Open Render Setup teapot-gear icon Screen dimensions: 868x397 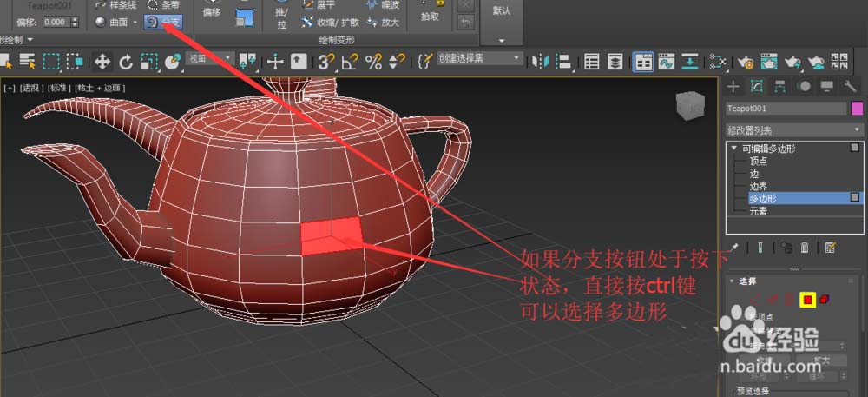click(x=746, y=62)
